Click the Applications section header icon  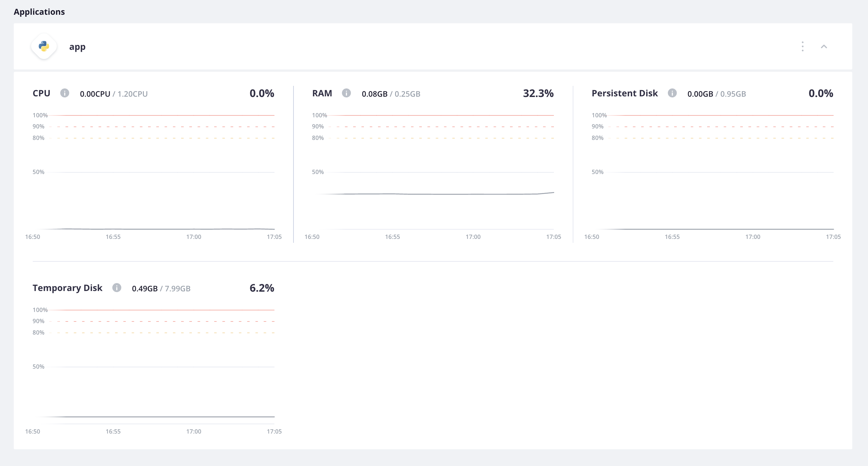tap(44, 47)
